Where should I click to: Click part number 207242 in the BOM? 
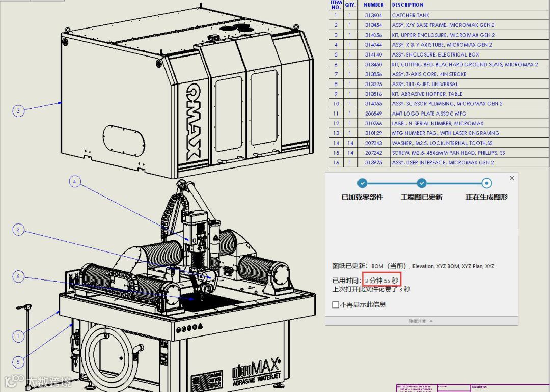coord(374,153)
